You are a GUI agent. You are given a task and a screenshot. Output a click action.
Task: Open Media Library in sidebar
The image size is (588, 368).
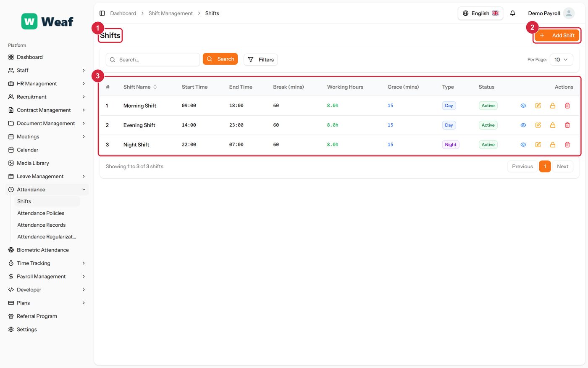47,163
